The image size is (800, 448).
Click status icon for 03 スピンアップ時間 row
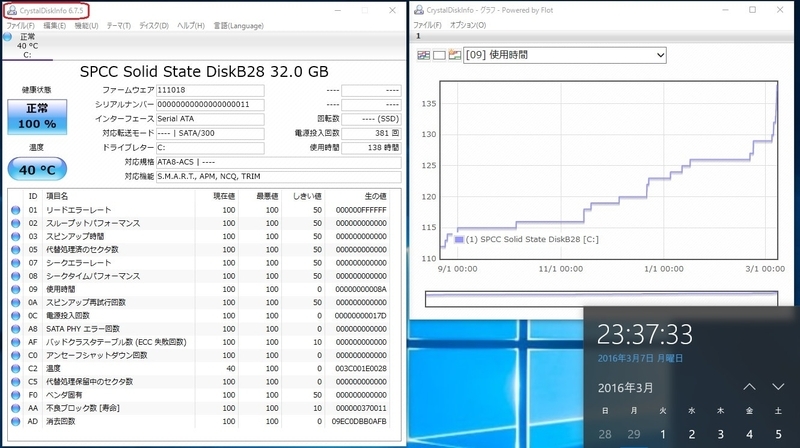pos(16,236)
